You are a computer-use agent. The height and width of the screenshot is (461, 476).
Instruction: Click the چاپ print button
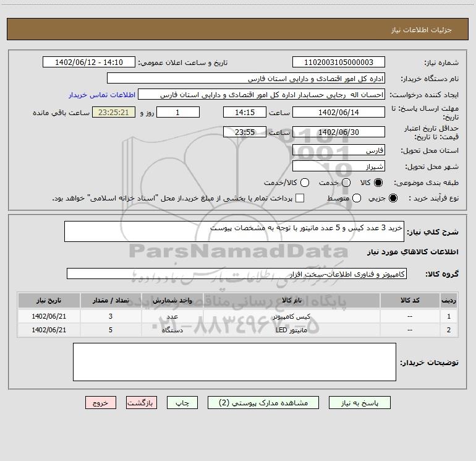(x=182, y=403)
